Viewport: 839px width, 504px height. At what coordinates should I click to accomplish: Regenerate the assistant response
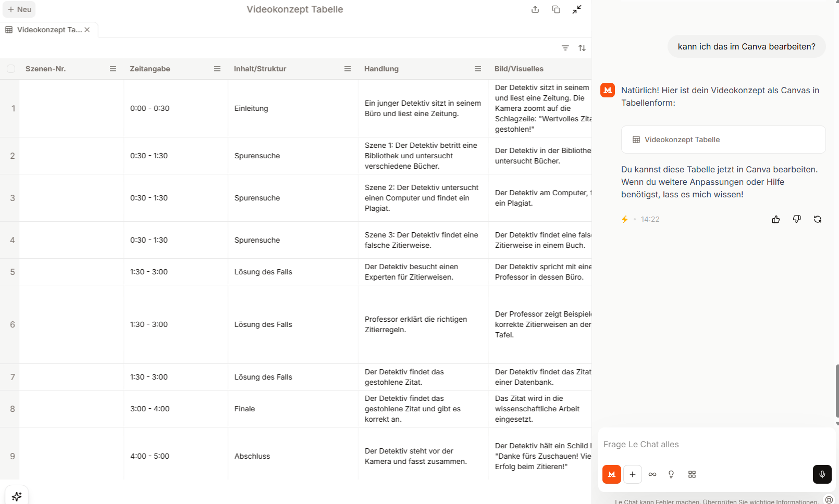tap(818, 219)
